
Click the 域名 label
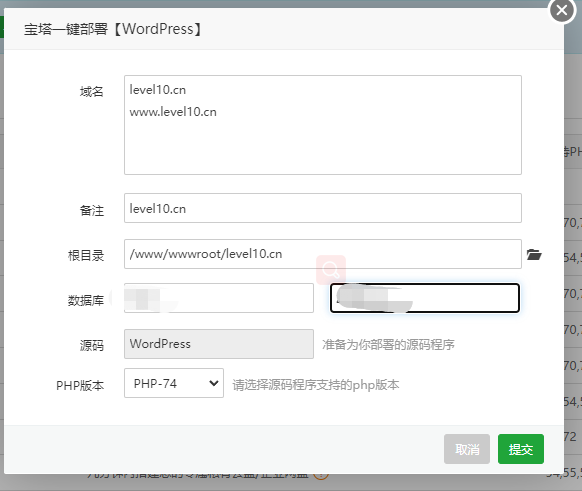[92, 91]
